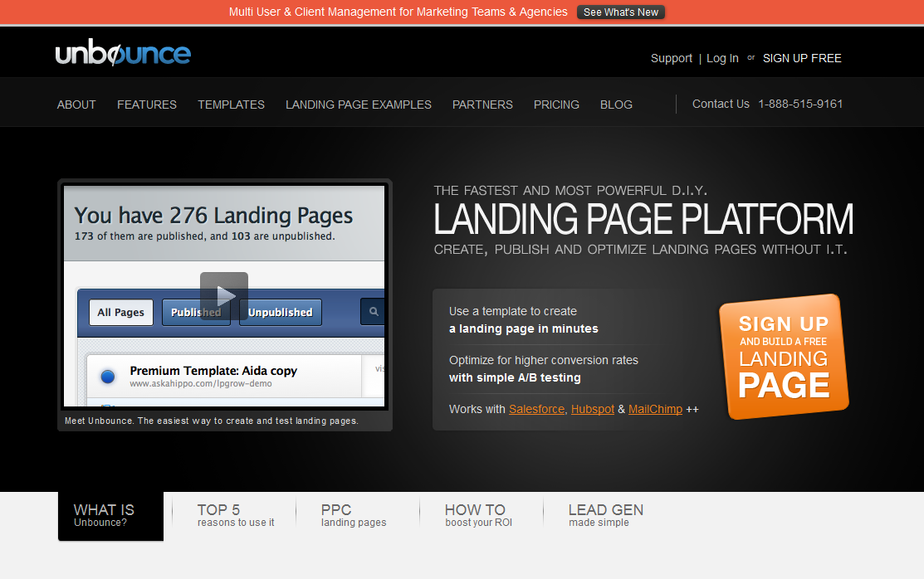Image resolution: width=924 pixels, height=579 pixels.
Task: Click the Contact Us link
Action: [x=721, y=104]
